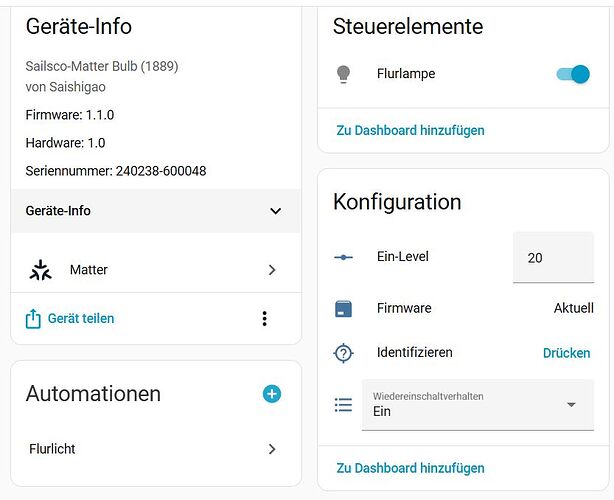Click the Identifizieren target icon
This screenshot has height=500, width=614.
pos(344,353)
